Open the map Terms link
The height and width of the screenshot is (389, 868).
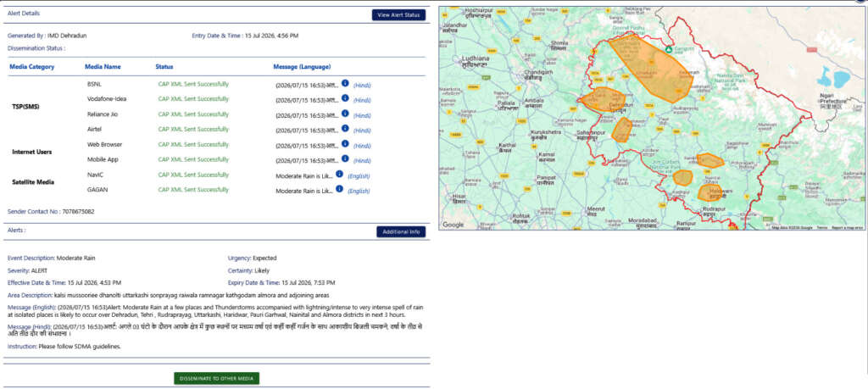pos(821,227)
